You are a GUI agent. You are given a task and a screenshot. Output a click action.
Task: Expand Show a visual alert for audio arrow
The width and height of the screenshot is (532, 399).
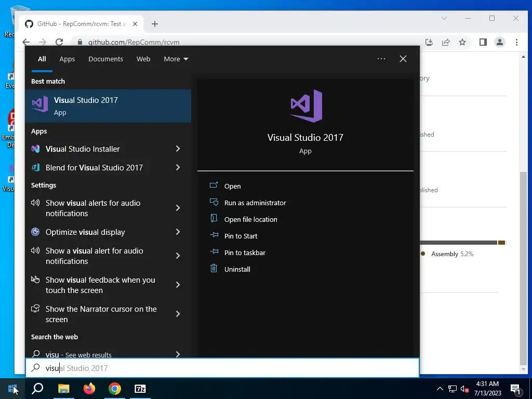pos(178,256)
